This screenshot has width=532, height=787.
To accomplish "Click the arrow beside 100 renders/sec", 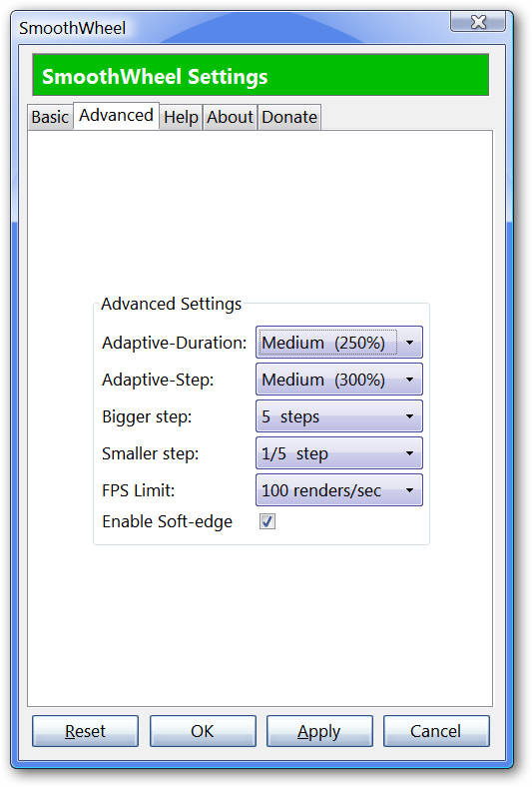I will coord(409,490).
